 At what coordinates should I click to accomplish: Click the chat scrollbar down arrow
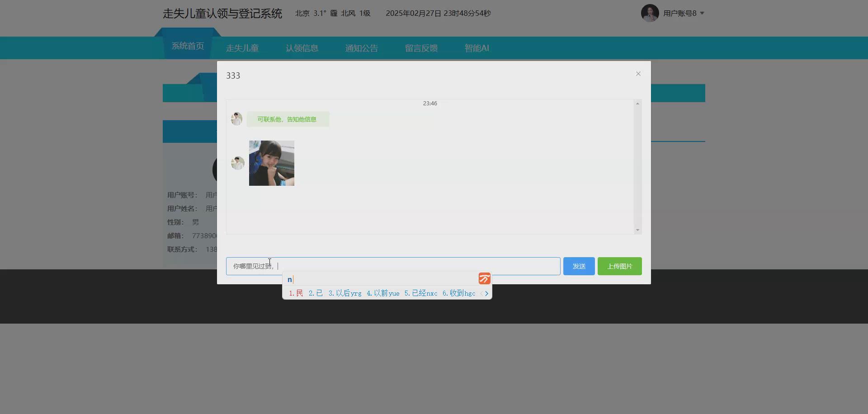[637, 230]
